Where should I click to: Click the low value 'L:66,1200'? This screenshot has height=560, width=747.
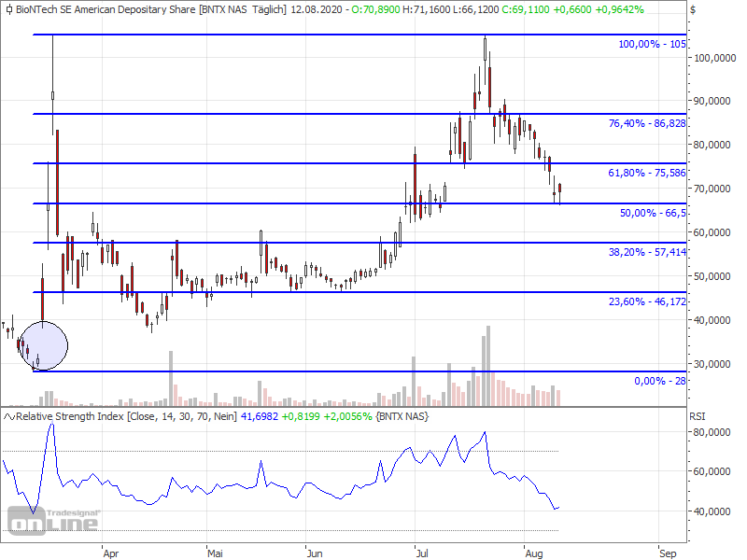[476, 9]
